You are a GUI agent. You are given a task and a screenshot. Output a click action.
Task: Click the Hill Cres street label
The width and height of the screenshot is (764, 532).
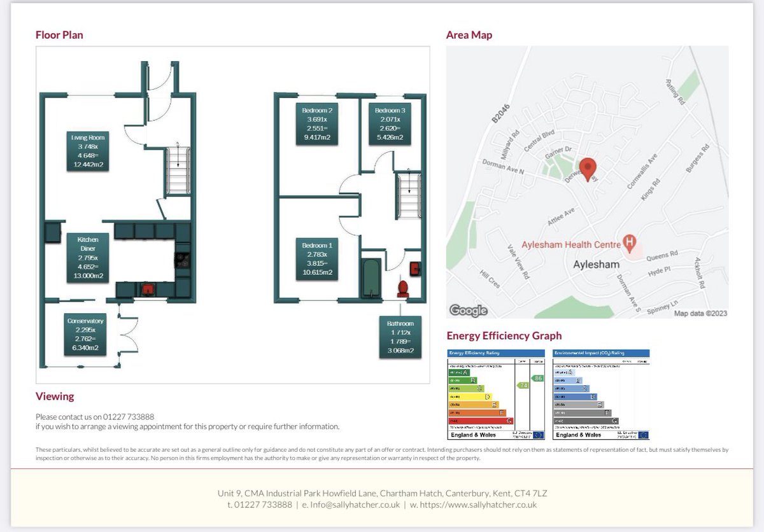pos(490,279)
